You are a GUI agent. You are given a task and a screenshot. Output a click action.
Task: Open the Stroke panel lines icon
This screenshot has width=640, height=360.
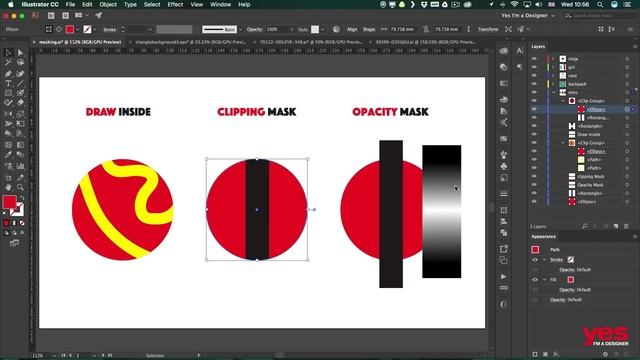(x=504, y=193)
